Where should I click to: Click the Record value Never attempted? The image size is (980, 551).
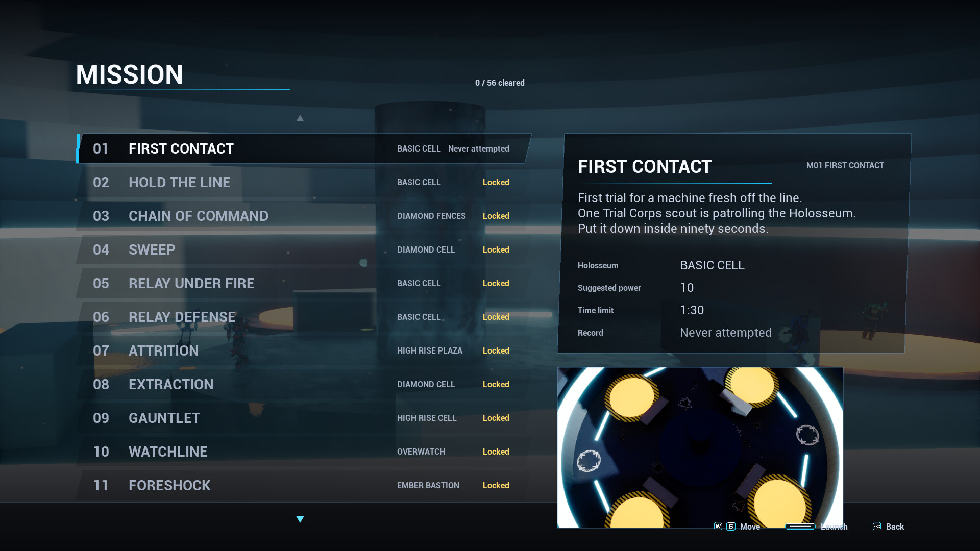click(x=725, y=333)
